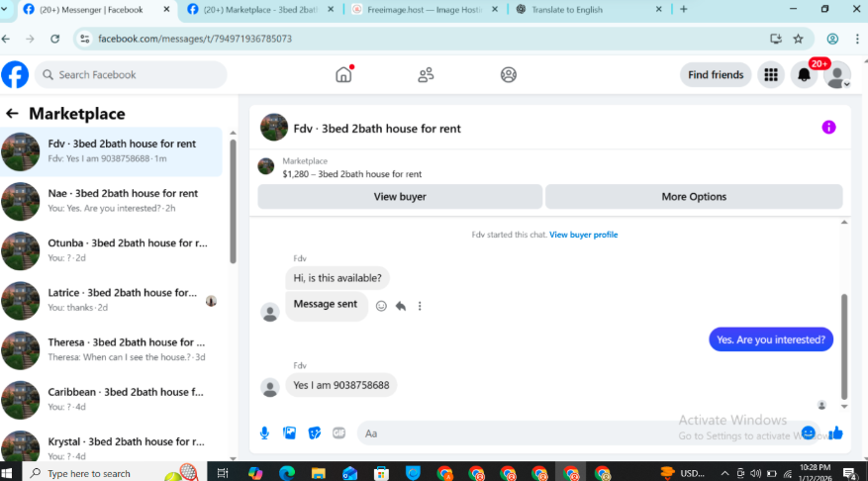868x481 pixels.
Task: Open more options for 'Message sent' message
Action: (420, 306)
